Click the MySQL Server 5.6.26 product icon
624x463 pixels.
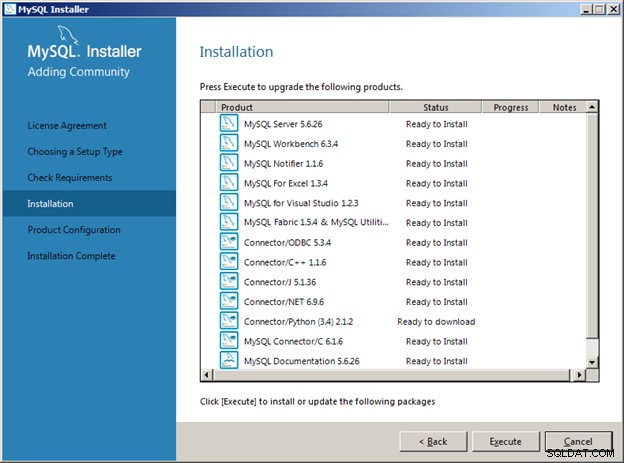(x=229, y=123)
